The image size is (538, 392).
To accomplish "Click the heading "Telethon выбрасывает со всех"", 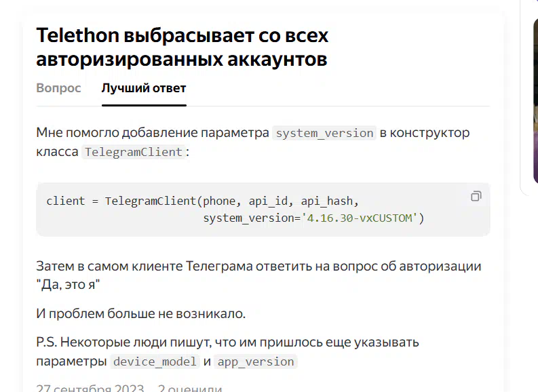I will [x=182, y=36].
